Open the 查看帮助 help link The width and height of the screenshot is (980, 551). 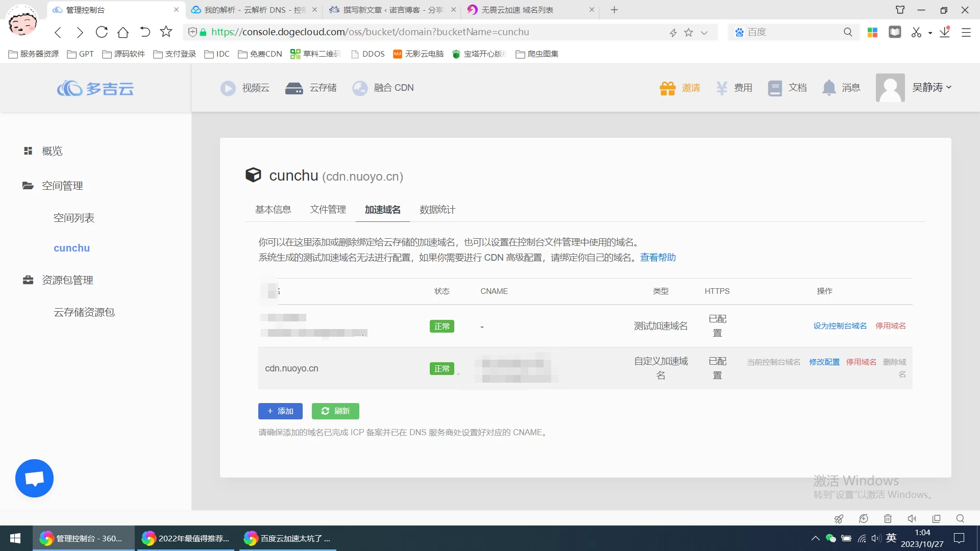coord(657,258)
